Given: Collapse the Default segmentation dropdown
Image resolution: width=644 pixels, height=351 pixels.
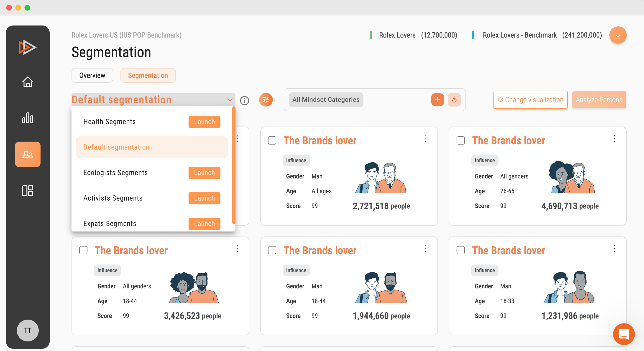Looking at the screenshot, I should (x=153, y=100).
